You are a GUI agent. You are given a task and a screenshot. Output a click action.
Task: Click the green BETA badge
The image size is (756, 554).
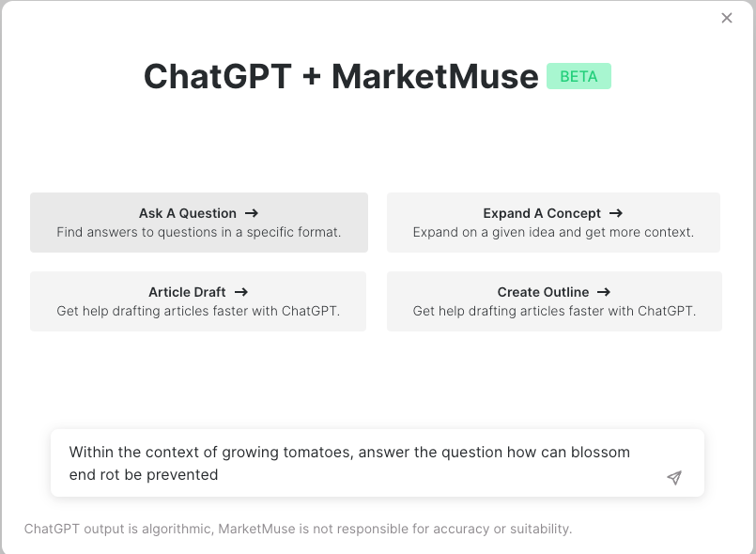pos(579,76)
